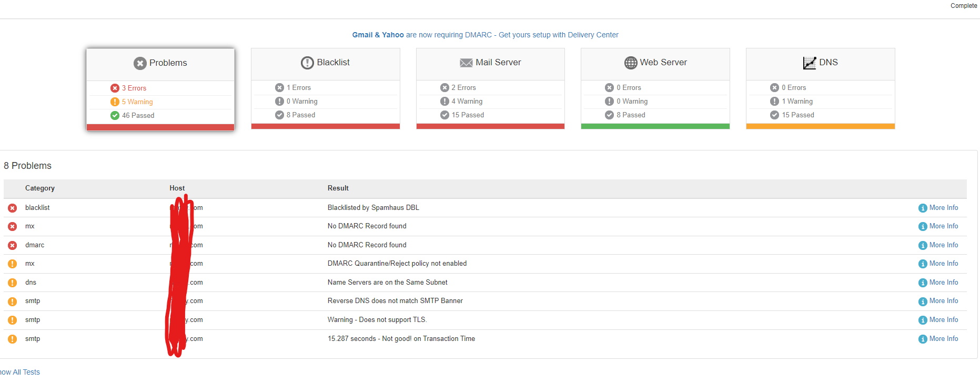Click the Web Server globe icon
The height and width of the screenshot is (382, 980).
pos(631,63)
